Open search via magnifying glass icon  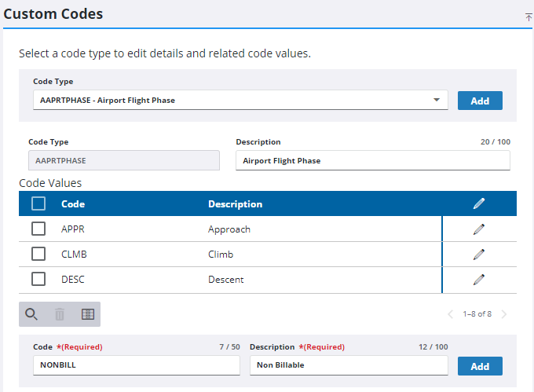pos(31,314)
